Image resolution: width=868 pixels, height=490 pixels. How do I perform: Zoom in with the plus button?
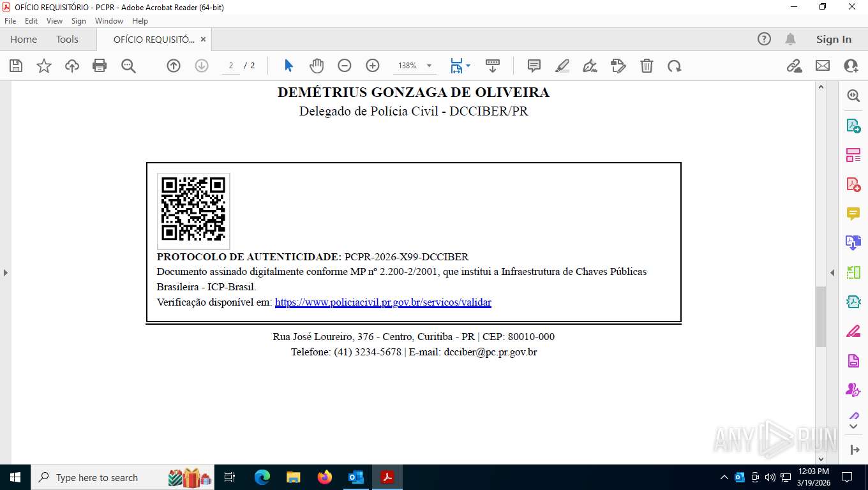[x=373, y=66]
